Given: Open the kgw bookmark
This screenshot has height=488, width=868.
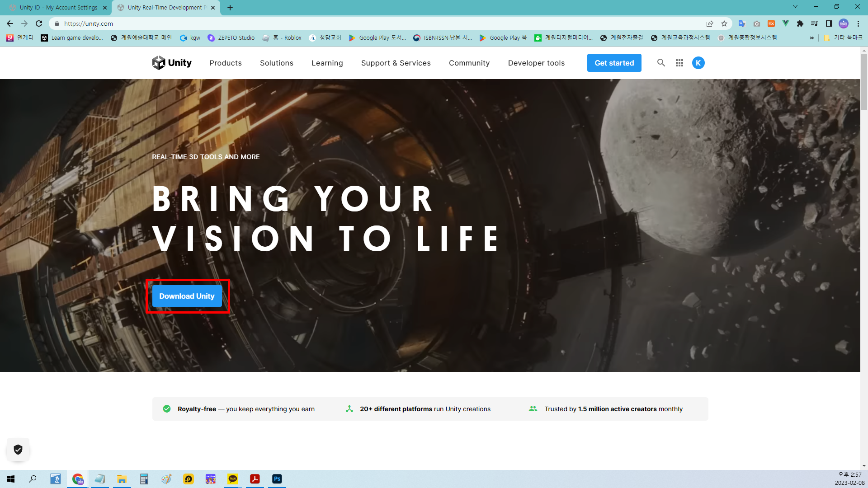Looking at the screenshot, I should pos(190,38).
